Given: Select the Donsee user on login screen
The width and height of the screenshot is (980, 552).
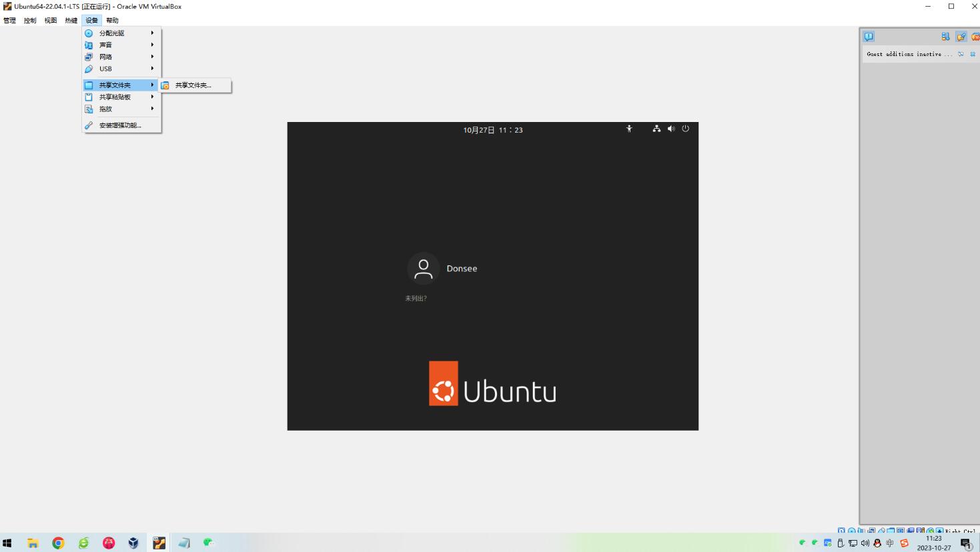Looking at the screenshot, I should click(x=443, y=269).
